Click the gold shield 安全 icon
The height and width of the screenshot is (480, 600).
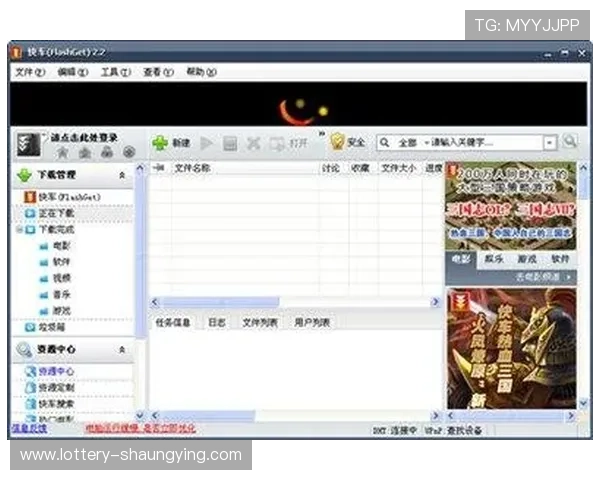[x=337, y=142]
